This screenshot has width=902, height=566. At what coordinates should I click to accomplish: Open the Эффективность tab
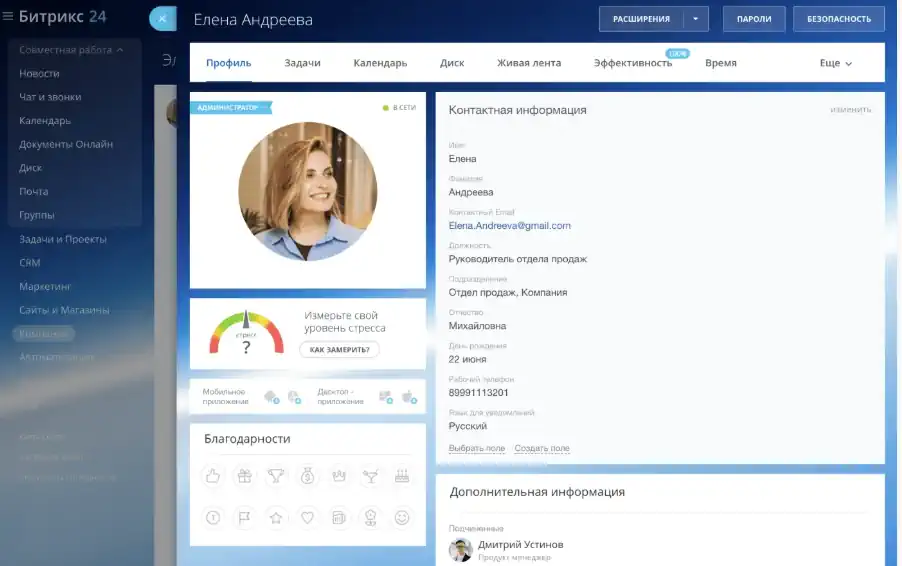pos(633,63)
